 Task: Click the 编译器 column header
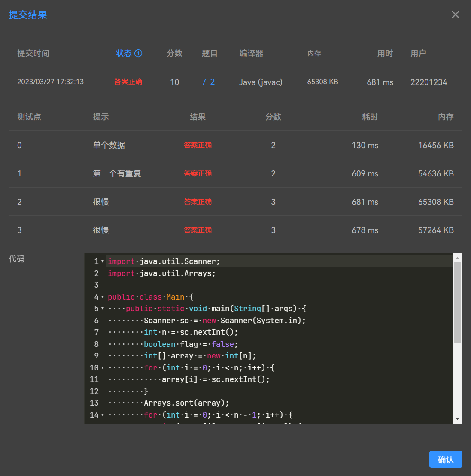click(x=251, y=53)
